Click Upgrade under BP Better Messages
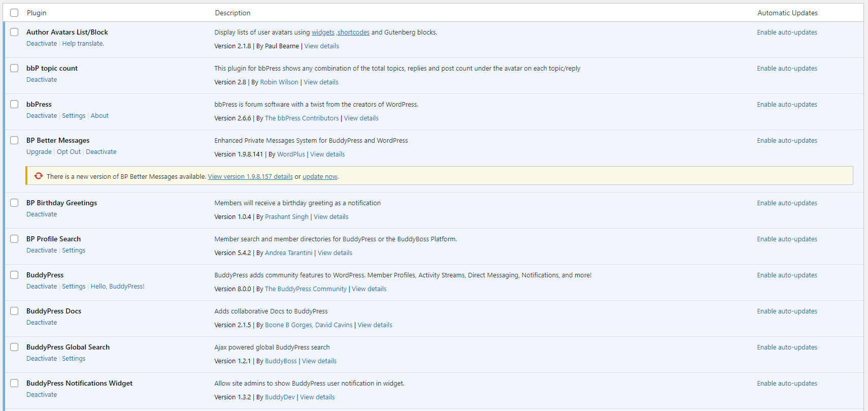Image resolution: width=868 pixels, height=411 pixels. click(39, 152)
